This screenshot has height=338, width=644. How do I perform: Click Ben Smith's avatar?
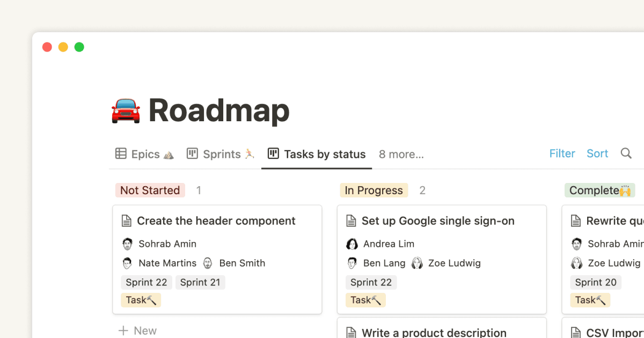(x=208, y=263)
